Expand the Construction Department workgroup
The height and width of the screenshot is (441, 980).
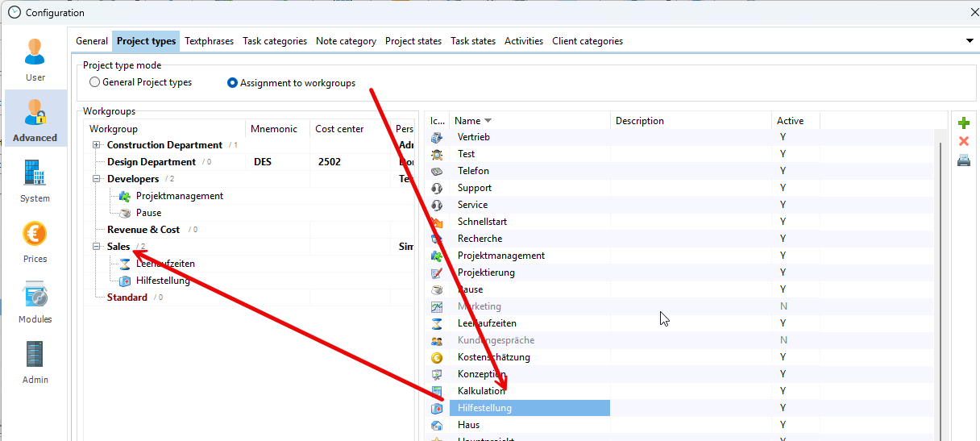97,145
